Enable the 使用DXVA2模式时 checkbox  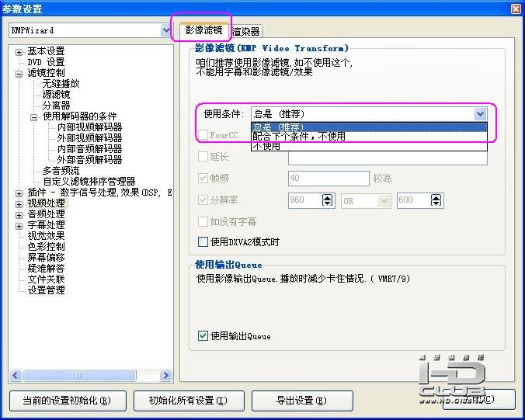[203, 241]
